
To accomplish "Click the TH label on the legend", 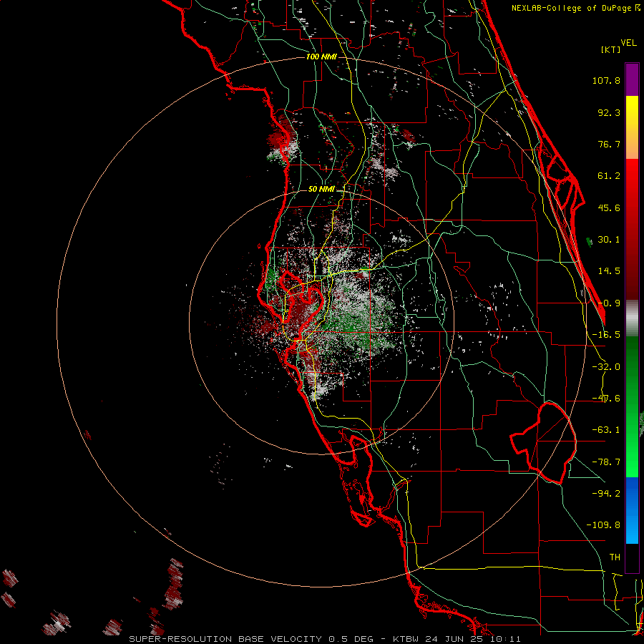I will coord(615,557).
